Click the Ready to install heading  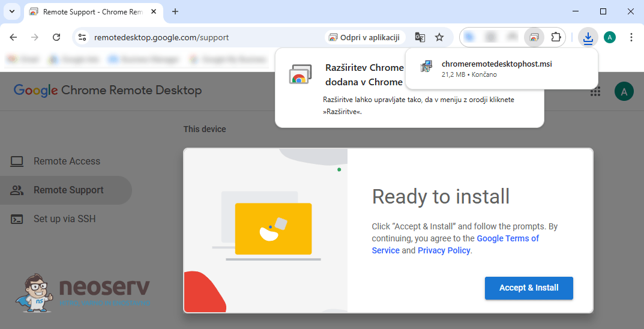pos(441,196)
